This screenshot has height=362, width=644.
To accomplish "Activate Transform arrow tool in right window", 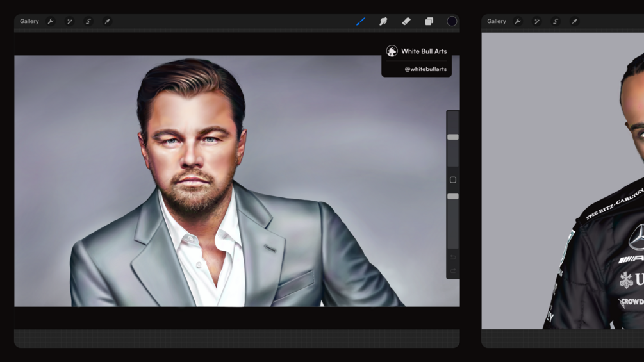I will tap(575, 21).
